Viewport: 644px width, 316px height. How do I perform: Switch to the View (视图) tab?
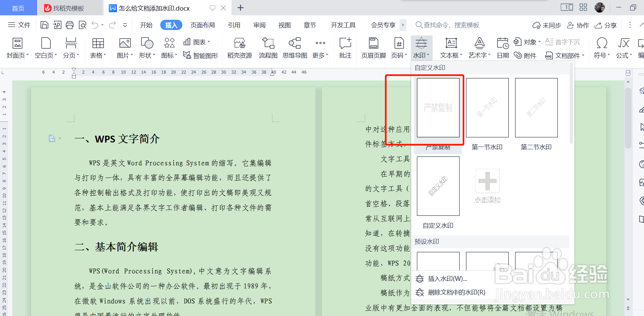point(285,25)
